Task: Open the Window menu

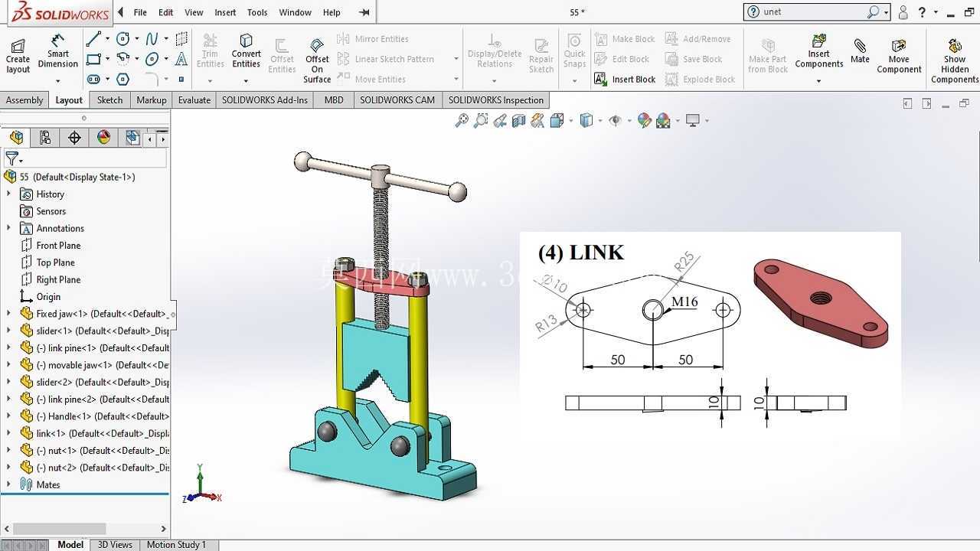Action: point(295,12)
